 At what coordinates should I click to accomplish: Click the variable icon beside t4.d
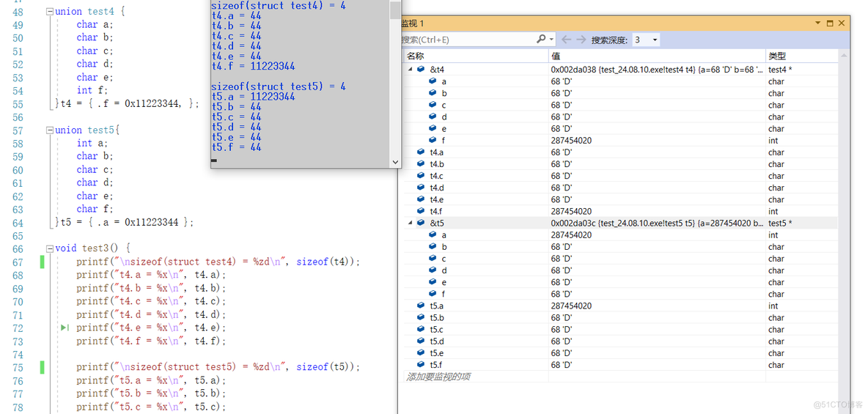(421, 188)
